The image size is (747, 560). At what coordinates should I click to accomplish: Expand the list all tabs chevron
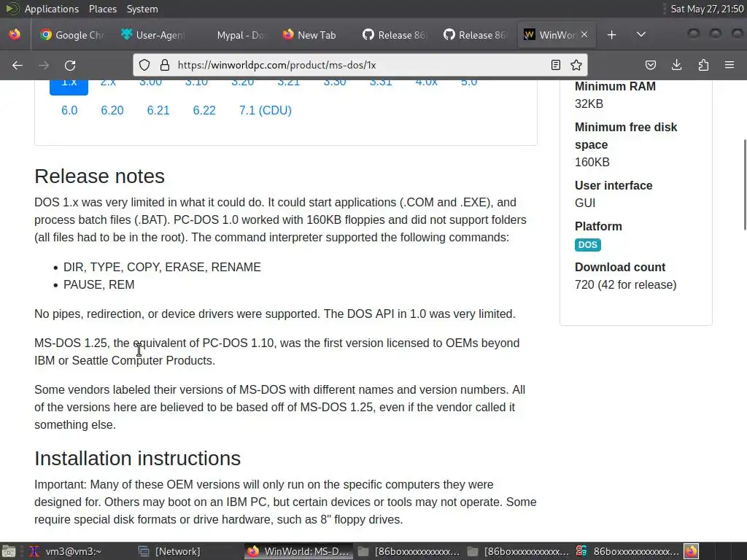click(x=641, y=34)
